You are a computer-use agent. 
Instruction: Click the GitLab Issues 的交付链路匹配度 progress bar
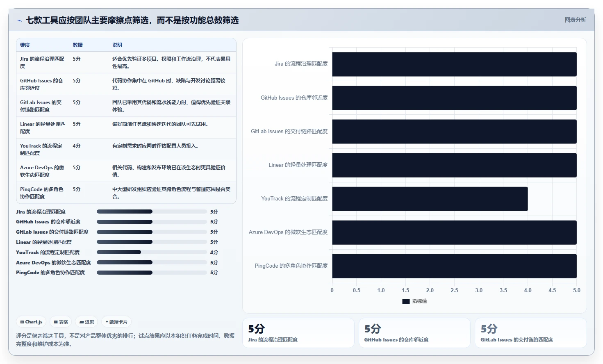(152, 232)
